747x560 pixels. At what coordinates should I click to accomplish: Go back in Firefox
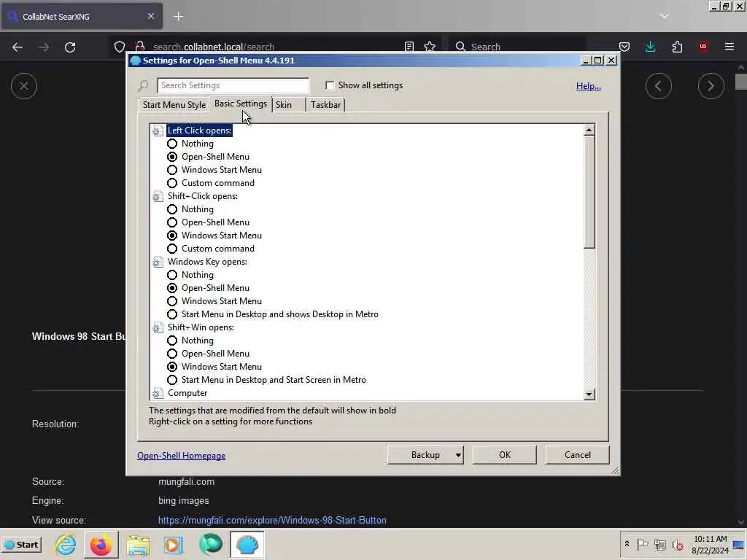tap(18, 47)
